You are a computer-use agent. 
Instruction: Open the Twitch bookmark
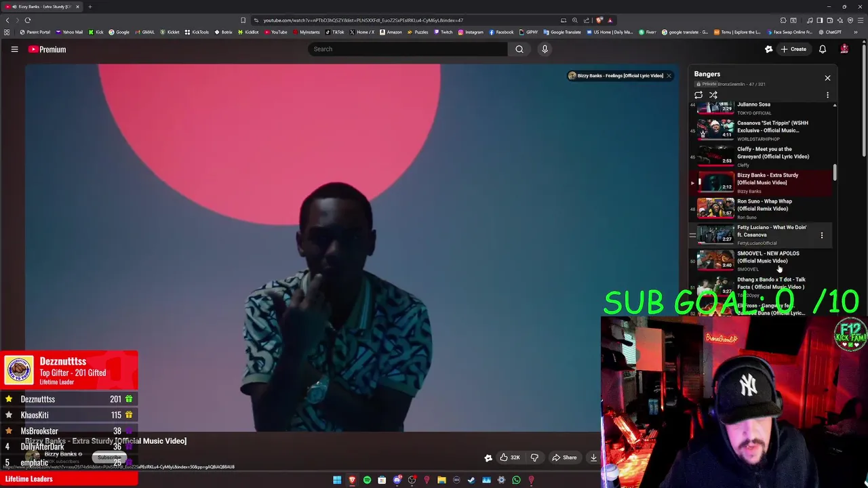[x=443, y=32]
